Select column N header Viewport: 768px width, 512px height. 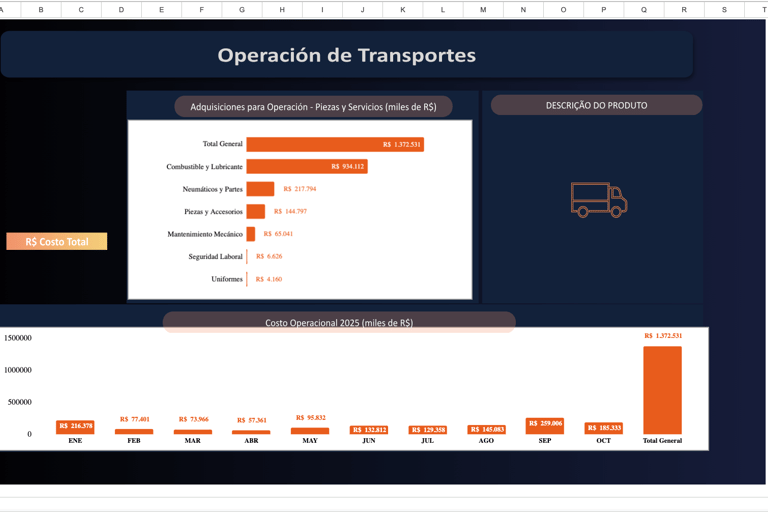point(523,10)
